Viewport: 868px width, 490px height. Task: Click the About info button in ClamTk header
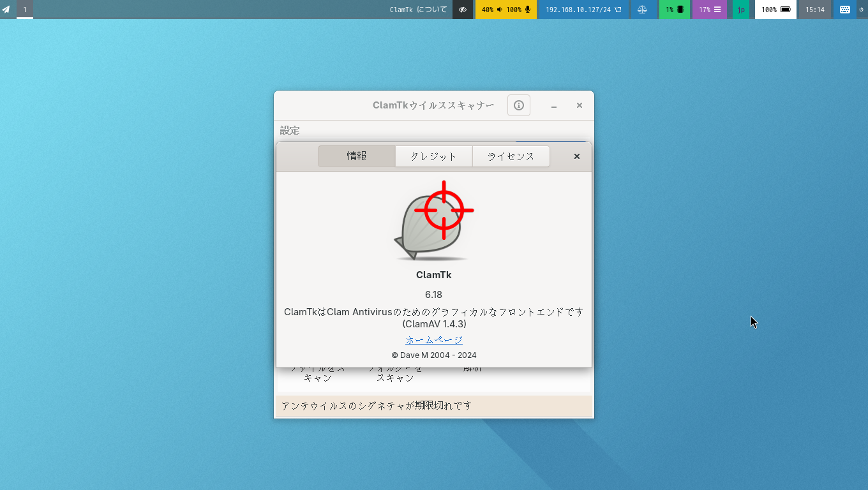[x=519, y=105]
